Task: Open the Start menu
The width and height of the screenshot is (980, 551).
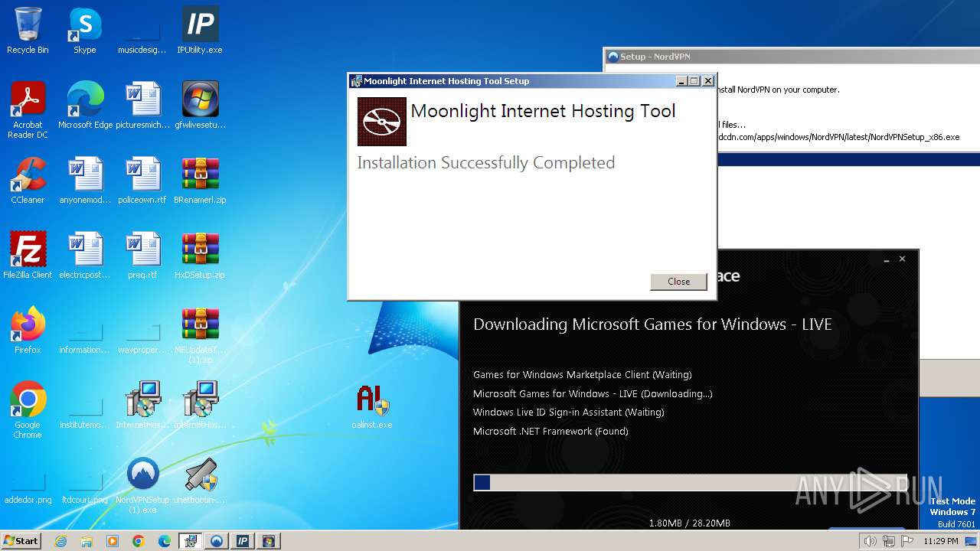Action: [x=21, y=541]
